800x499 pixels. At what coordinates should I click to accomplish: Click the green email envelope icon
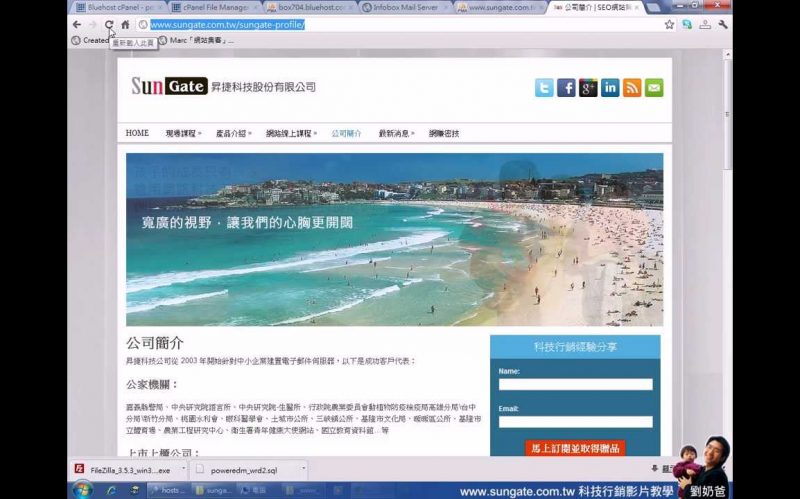[x=654, y=88]
